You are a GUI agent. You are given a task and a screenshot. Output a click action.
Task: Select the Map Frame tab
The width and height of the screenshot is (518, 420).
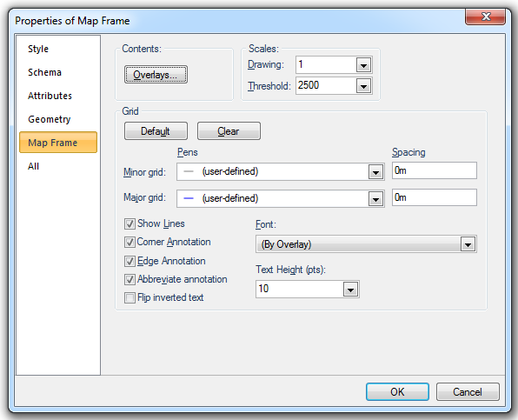tap(58, 143)
